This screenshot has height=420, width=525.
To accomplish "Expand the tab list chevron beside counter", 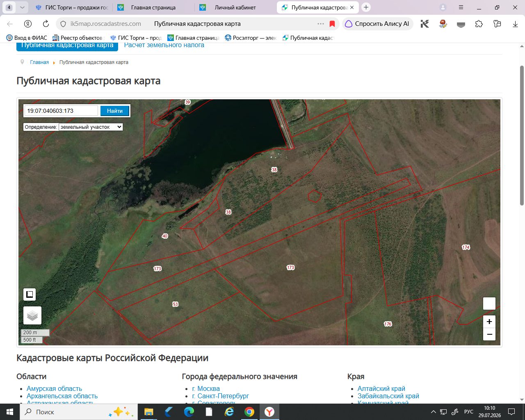I will pyautogui.click(x=22, y=7).
